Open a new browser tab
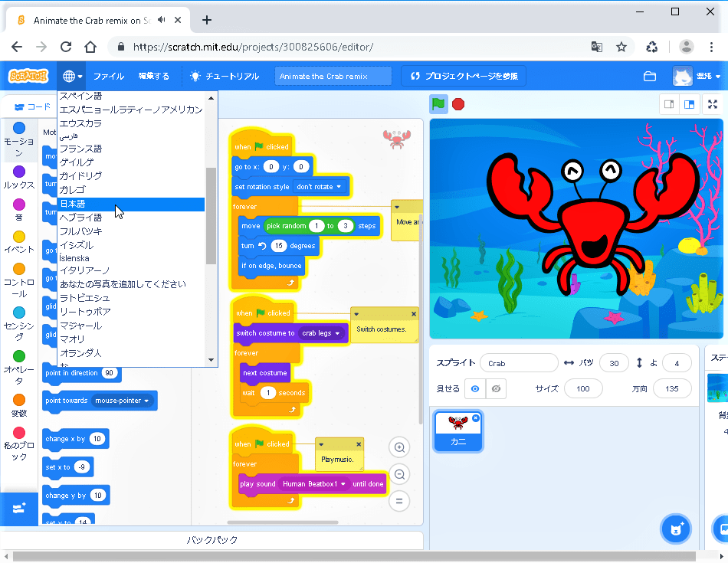 207,20
